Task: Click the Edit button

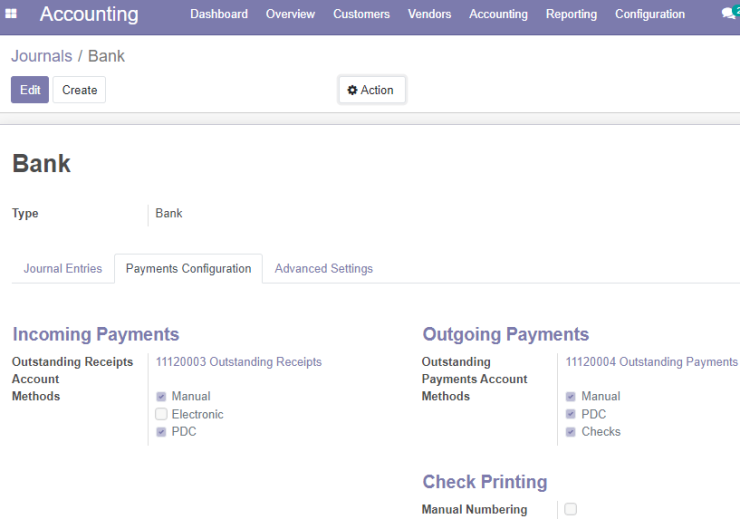Action: [x=30, y=90]
